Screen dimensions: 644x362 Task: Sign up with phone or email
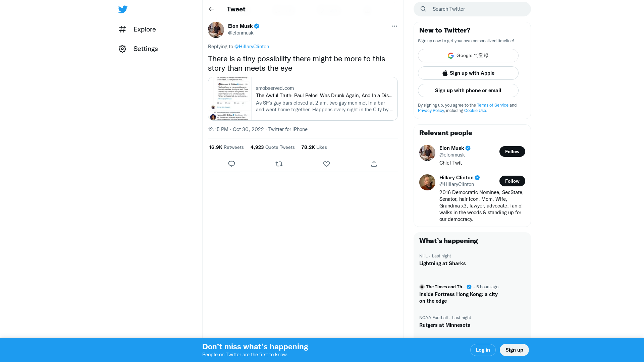468,90
